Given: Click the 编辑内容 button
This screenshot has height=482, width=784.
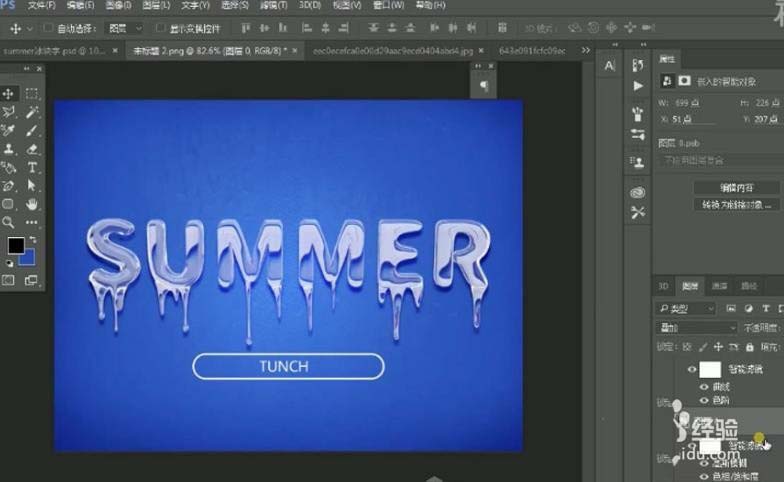Looking at the screenshot, I should point(736,188).
